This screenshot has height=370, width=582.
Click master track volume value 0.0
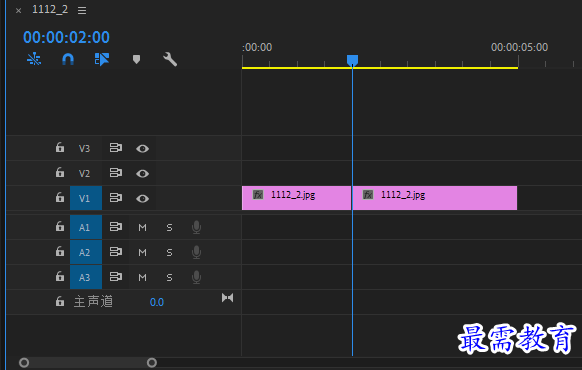coord(157,302)
